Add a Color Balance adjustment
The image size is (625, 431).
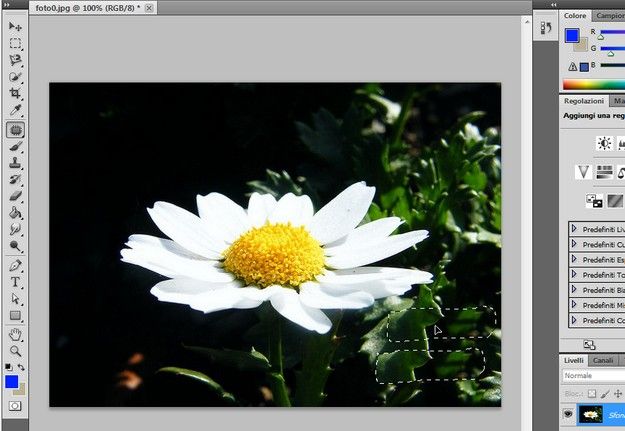point(621,172)
